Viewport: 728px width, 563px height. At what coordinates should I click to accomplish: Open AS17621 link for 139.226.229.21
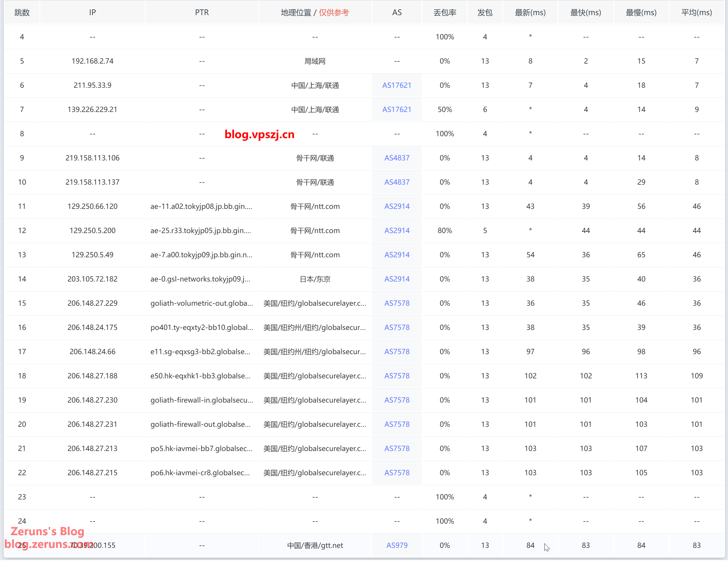[x=397, y=109]
